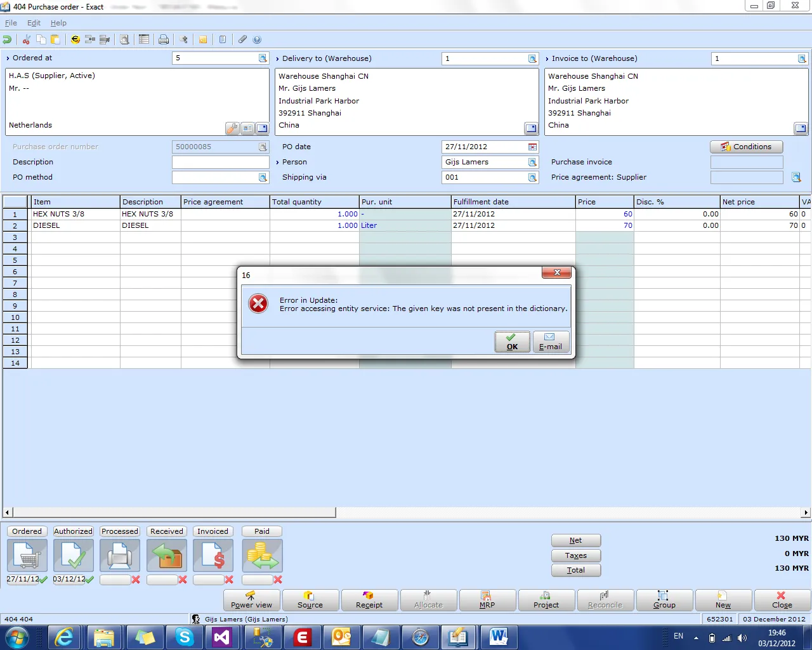Open the Edit menu

tap(34, 23)
